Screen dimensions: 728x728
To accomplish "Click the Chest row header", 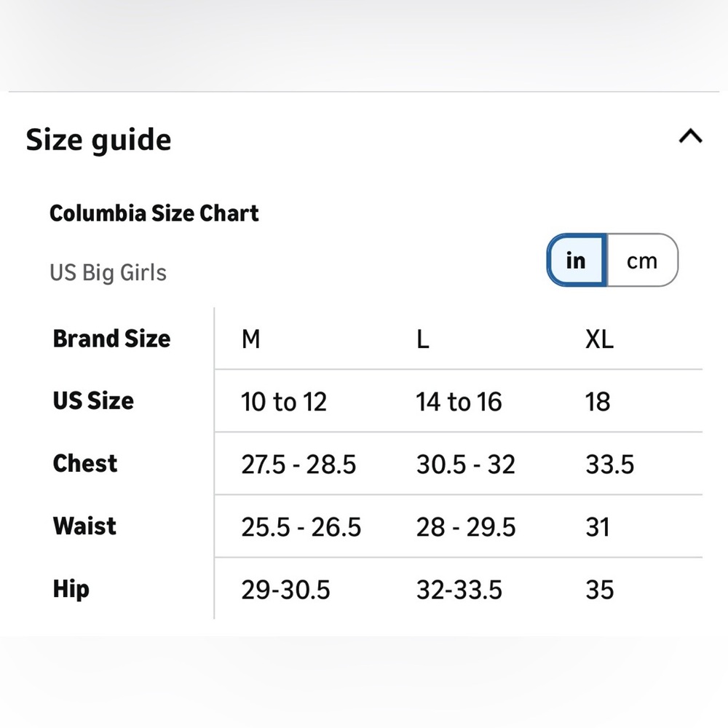I will point(85,463).
